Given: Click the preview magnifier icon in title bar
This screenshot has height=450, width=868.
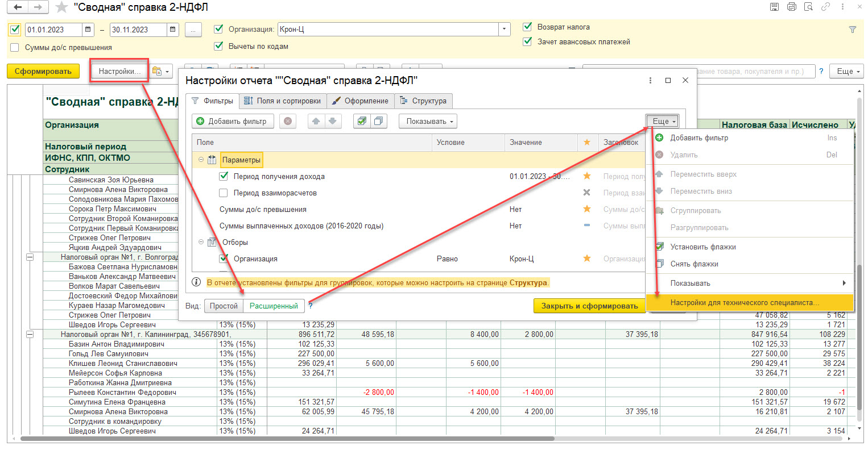Looking at the screenshot, I should 808,7.
